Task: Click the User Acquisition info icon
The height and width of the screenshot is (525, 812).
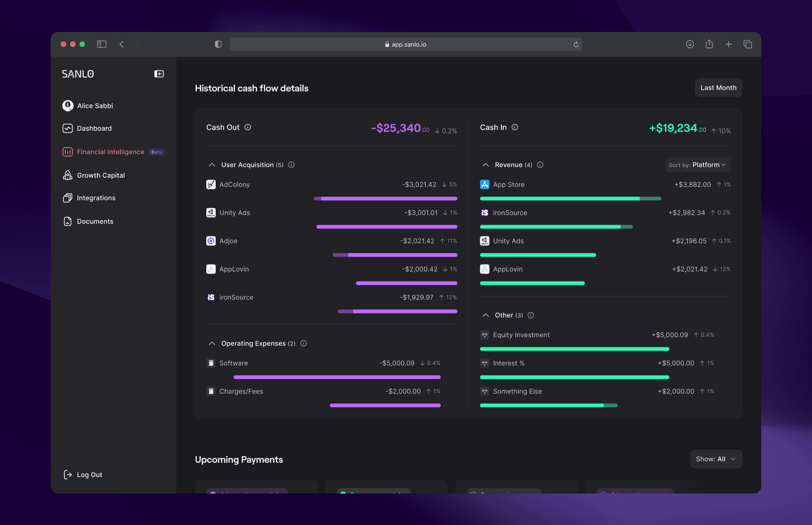Action: click(x=291, y=165)
